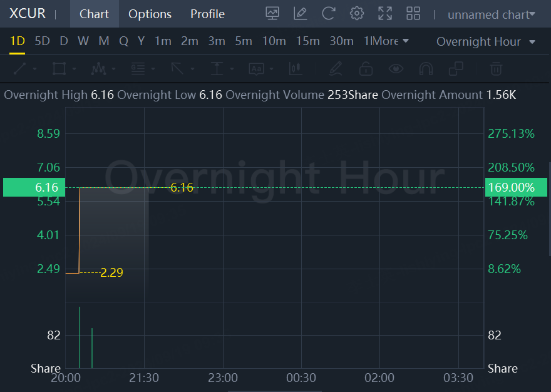Image resolution: width=551 pixels, height=392 pixels.
Task: Select the 3m interval
Action: pyautogui.click(x=217, y=41)
